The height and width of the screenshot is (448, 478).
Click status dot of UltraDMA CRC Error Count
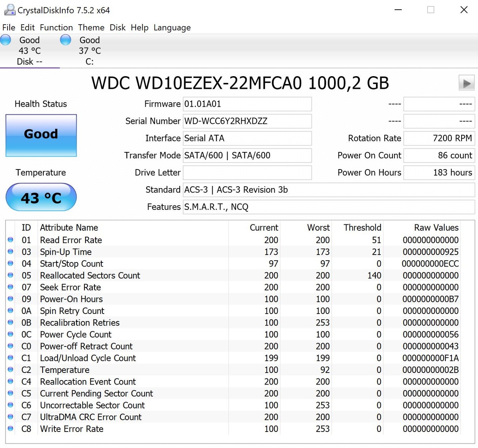point(10,417)
